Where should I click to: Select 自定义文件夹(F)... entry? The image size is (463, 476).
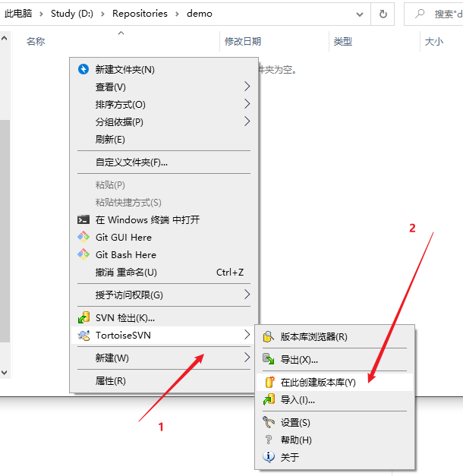pyautogui.click(x=164, y=162)
